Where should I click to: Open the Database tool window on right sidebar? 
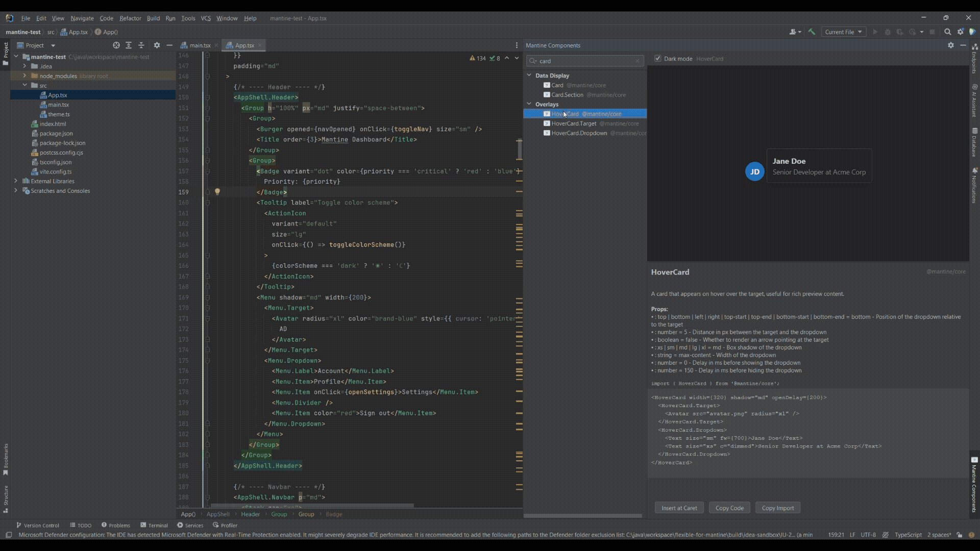tap(974, 142)
